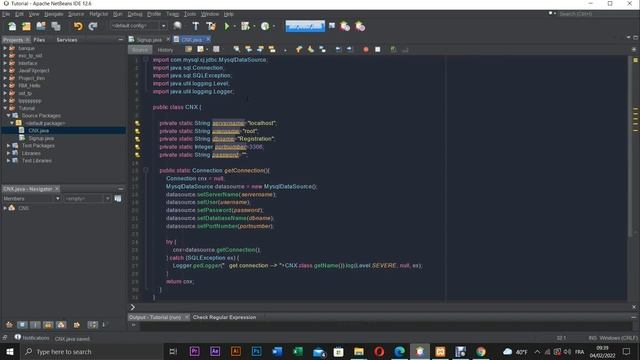Select CNX.java in the project tree
640x360 pixels.
tap(39, 131)
